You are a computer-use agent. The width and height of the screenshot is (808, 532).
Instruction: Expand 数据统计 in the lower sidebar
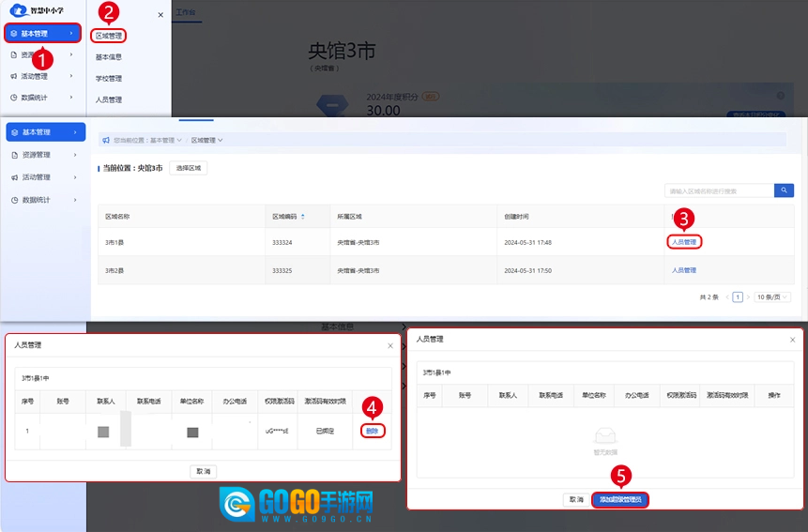[43, 200]
